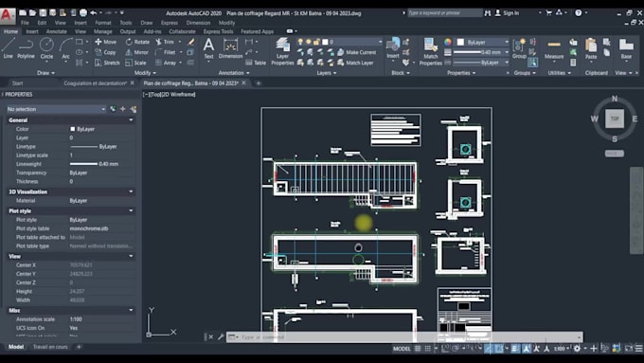This screenshot has height=363, width=644.
Task: Activate the Fillet command
Action: click(166, 52)
